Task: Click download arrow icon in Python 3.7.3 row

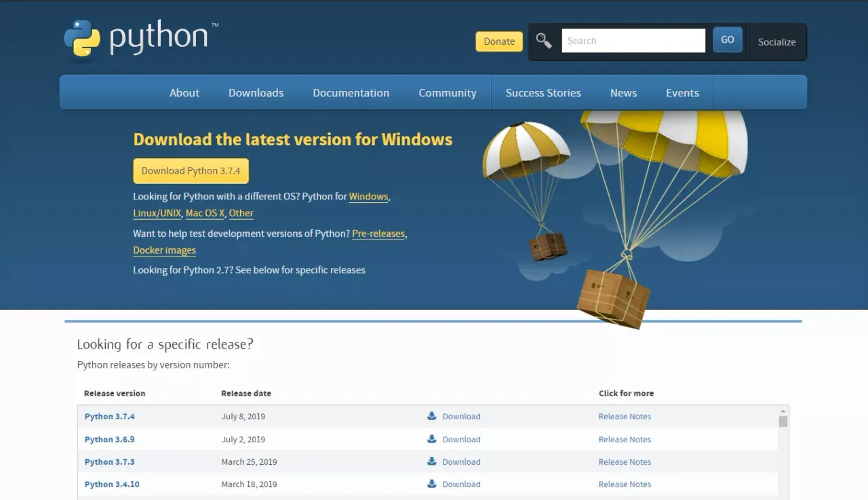Action: 432,461
